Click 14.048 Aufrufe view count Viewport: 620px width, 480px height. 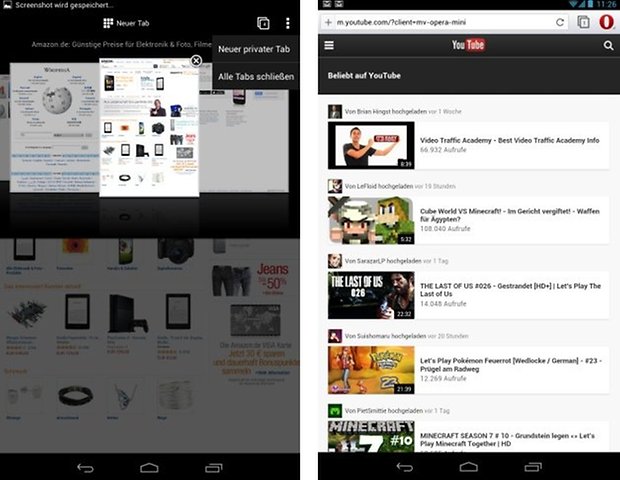coord(443,304)
